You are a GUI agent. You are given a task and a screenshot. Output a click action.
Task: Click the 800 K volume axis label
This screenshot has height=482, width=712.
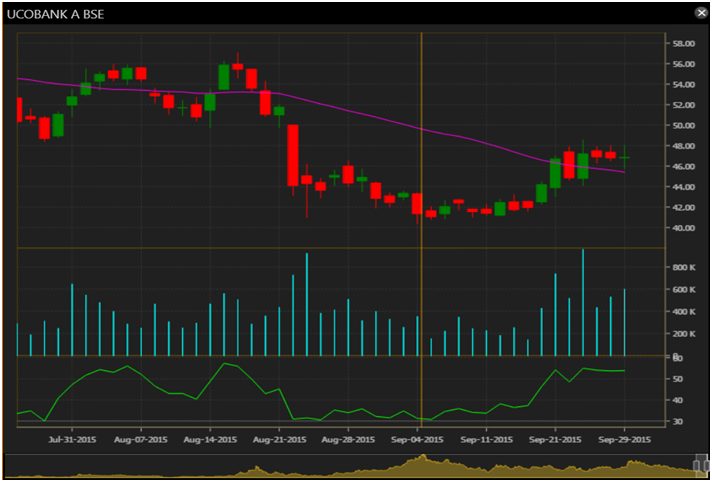tap(684, 267)
